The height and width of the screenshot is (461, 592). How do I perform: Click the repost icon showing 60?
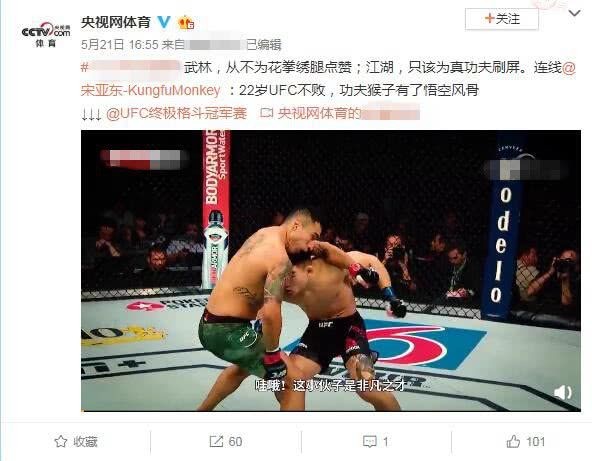click(216, 441)
